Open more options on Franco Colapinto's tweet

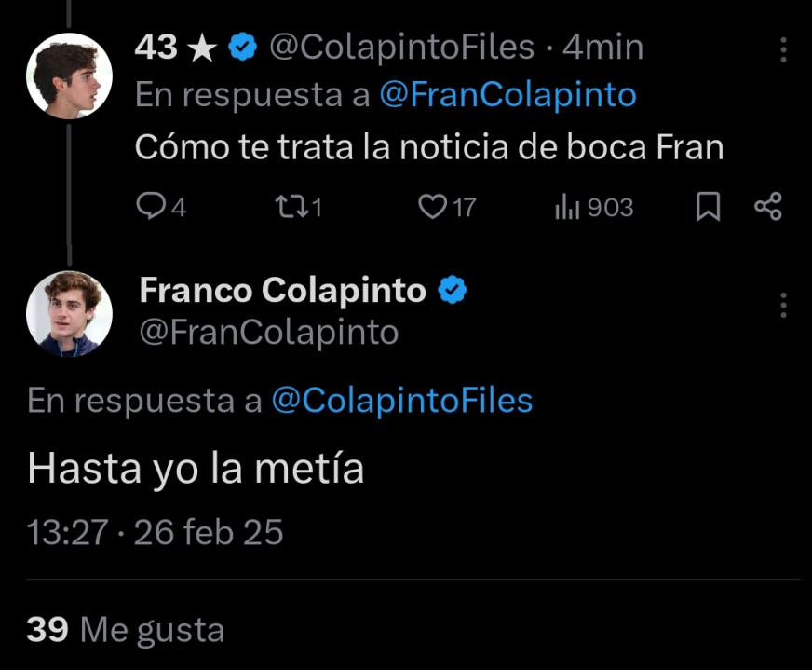click(783, 305)
